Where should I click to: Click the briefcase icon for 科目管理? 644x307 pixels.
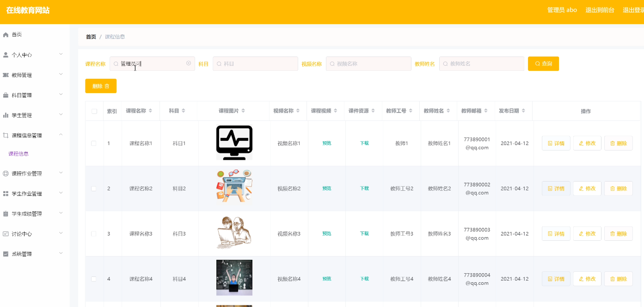point(6,95)
